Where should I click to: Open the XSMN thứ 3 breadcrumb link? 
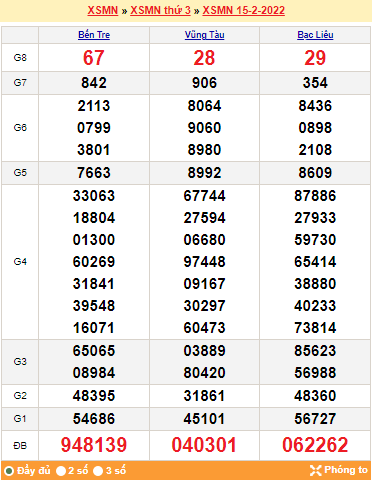click(160, 10)
